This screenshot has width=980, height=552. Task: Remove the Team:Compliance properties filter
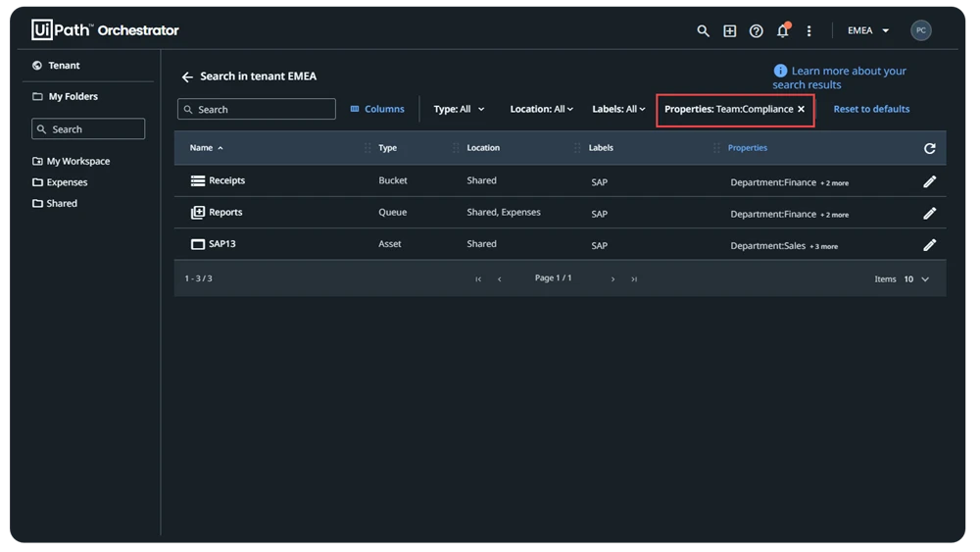click(802, 109)
